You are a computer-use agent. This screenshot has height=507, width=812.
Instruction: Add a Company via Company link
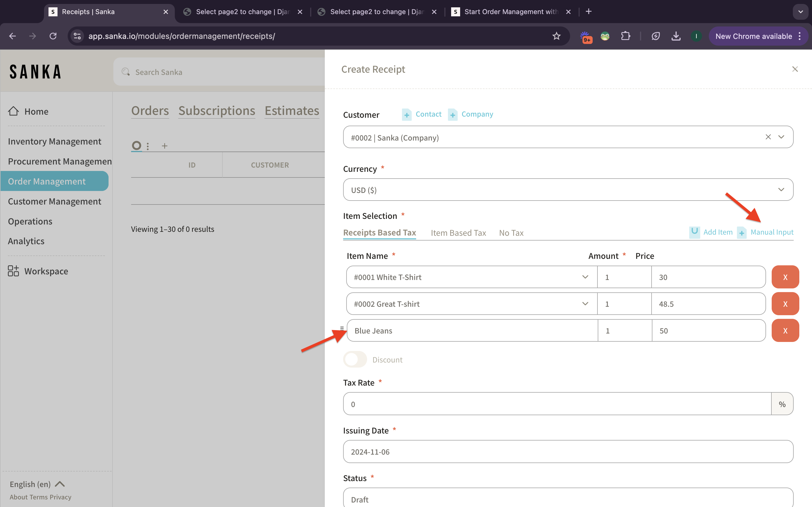click(477, 114)
